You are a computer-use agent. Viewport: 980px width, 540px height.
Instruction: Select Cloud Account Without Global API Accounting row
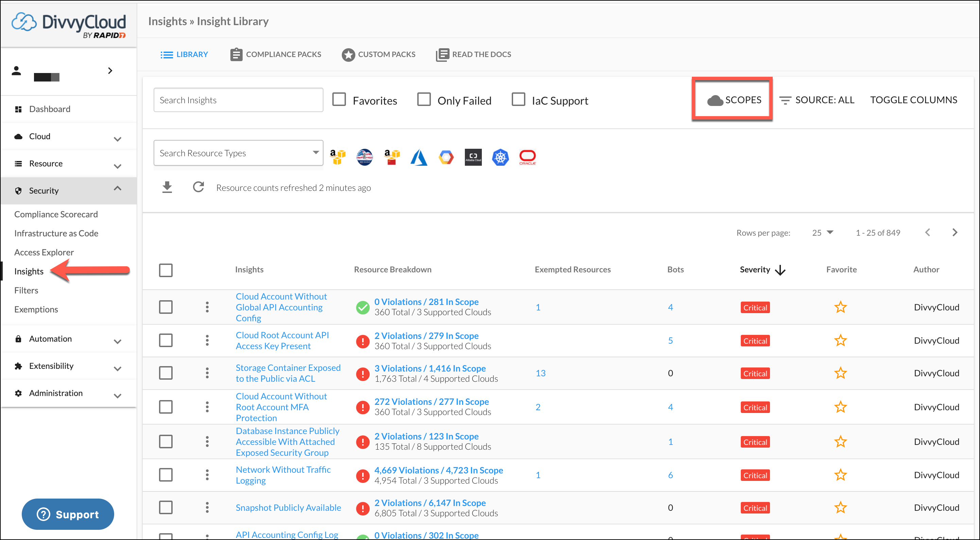pos(166,307)
